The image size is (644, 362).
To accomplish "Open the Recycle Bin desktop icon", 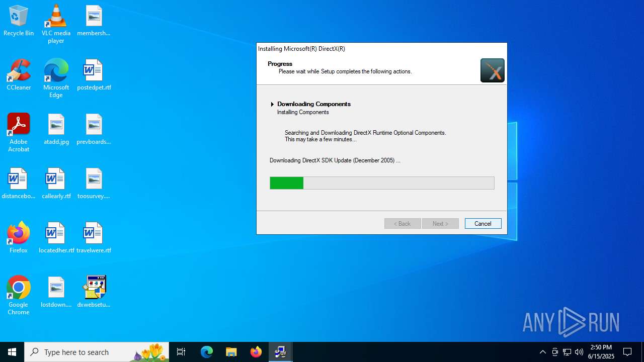I will coord(19,21).
